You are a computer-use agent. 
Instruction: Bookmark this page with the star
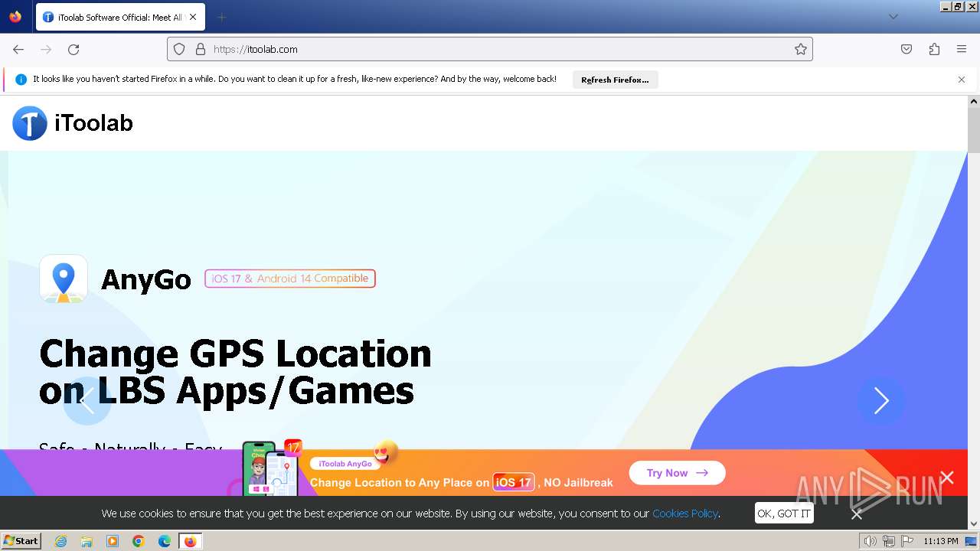tap(801, 49)
